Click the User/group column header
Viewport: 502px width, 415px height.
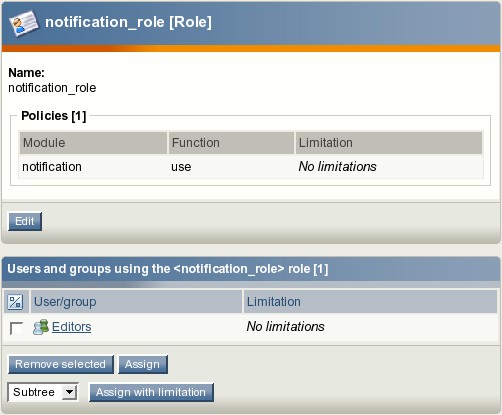tap(136, 302)
